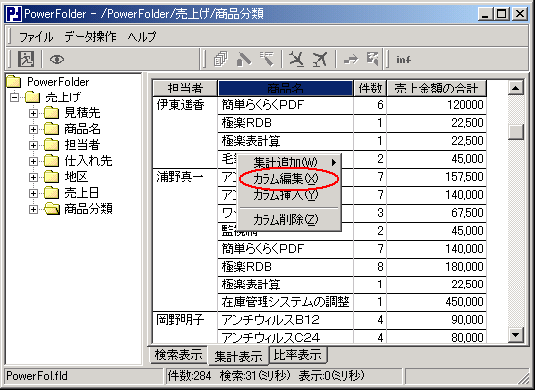Viewport: 535px width, 390px height.
Task: Switch to the 比率表示 tab
Action: point(298,355)
